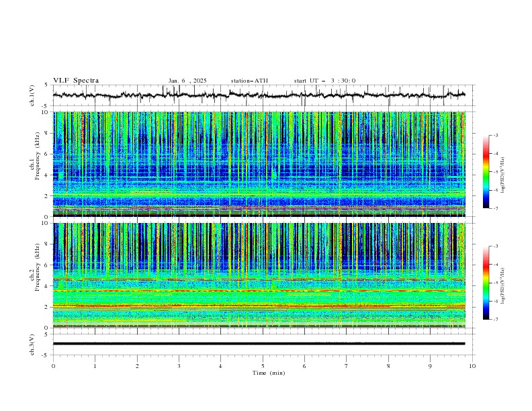Select the 'Jan. 6 , 2025' date label
Image resolution: width=532 pixels, height=411 pixels.
(x=187, y=81)
